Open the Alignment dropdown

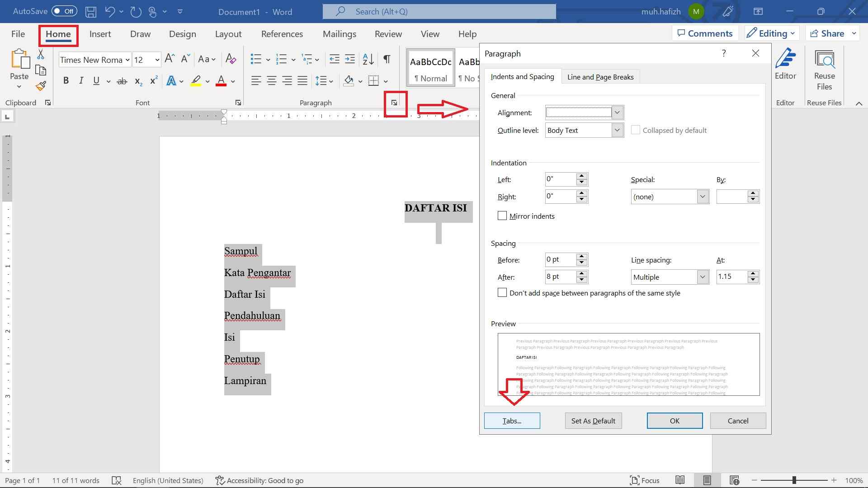click(x=617, y=112)
